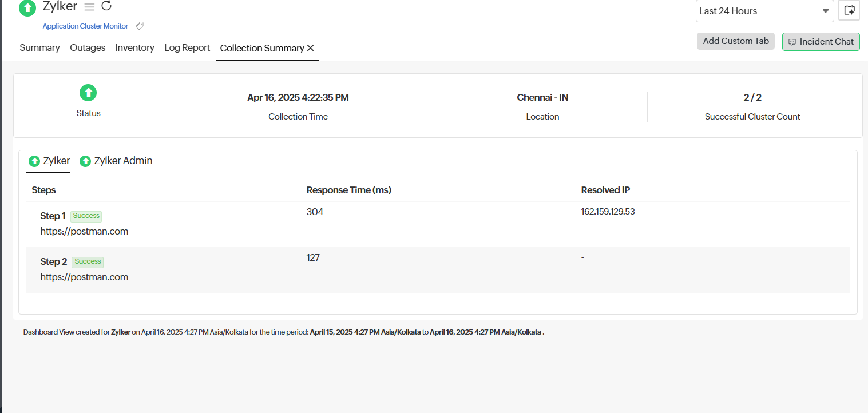Open the hamburger menu beside Zylker title

click(89, 7)
